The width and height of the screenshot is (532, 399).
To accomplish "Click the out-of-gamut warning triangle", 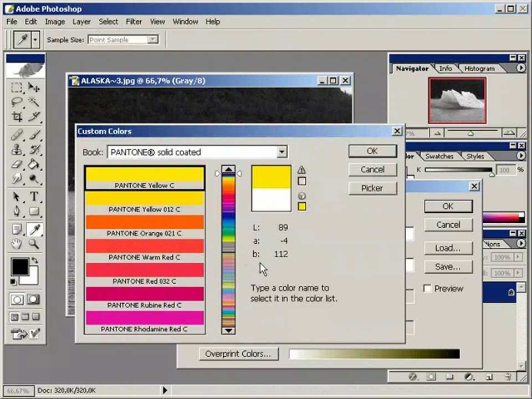I will coord(301,170).
